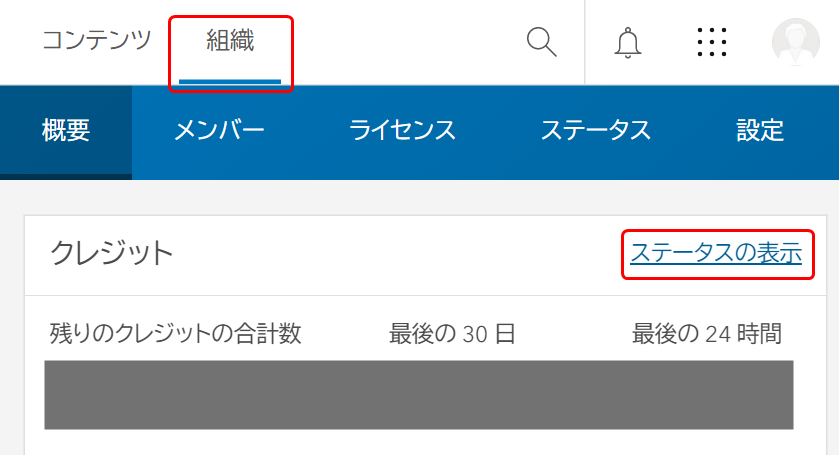
Task: Select the 組織 tab
Action: 230,41
